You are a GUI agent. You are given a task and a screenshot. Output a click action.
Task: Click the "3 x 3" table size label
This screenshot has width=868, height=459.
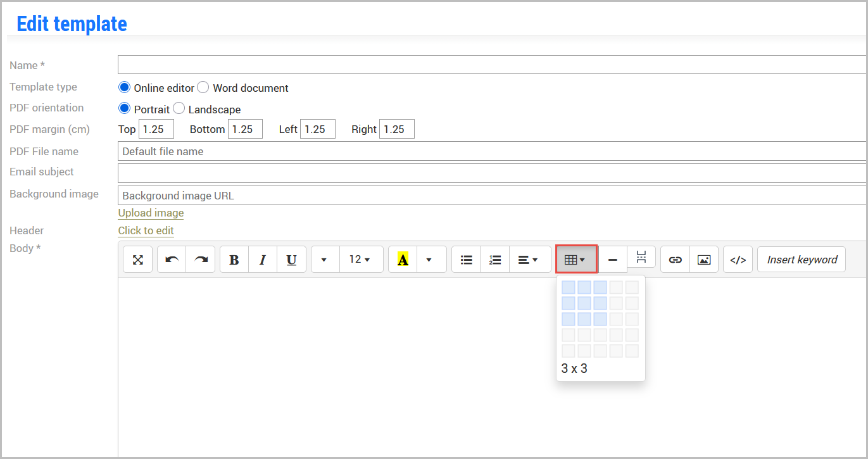pos(574,368)
